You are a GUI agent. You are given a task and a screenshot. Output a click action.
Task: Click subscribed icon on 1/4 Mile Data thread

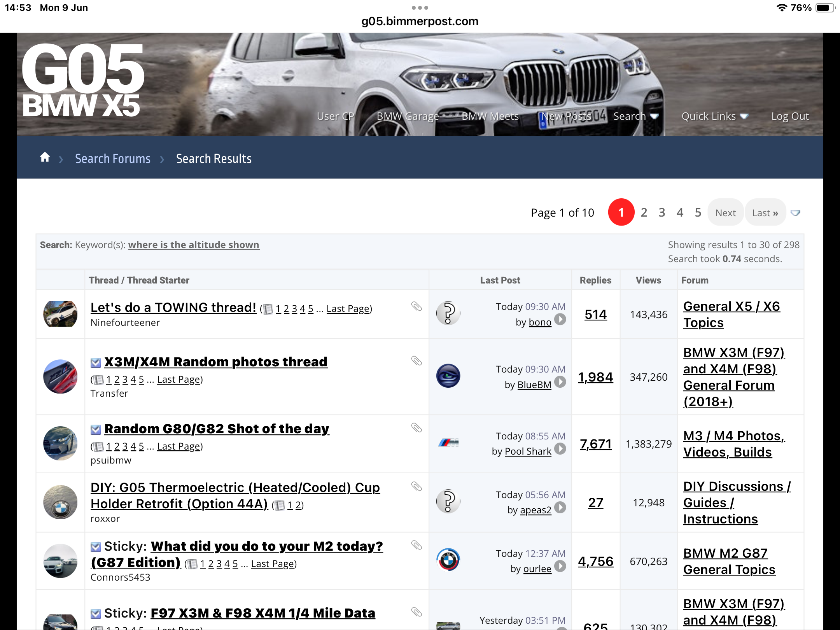point(95,614)
